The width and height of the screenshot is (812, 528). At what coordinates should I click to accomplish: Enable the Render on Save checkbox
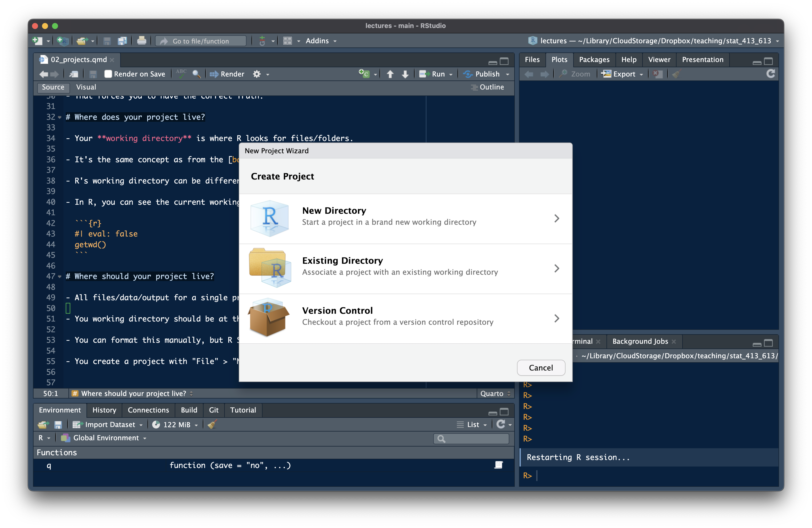[108, 74]
